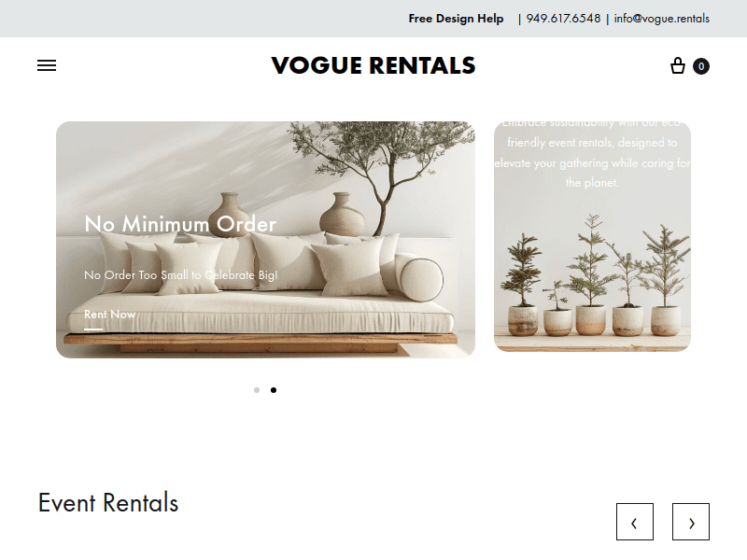This screenshot has height=560, width=747.
Task: Open the No Minimum Order slide heading
Action: coord(180,224)
